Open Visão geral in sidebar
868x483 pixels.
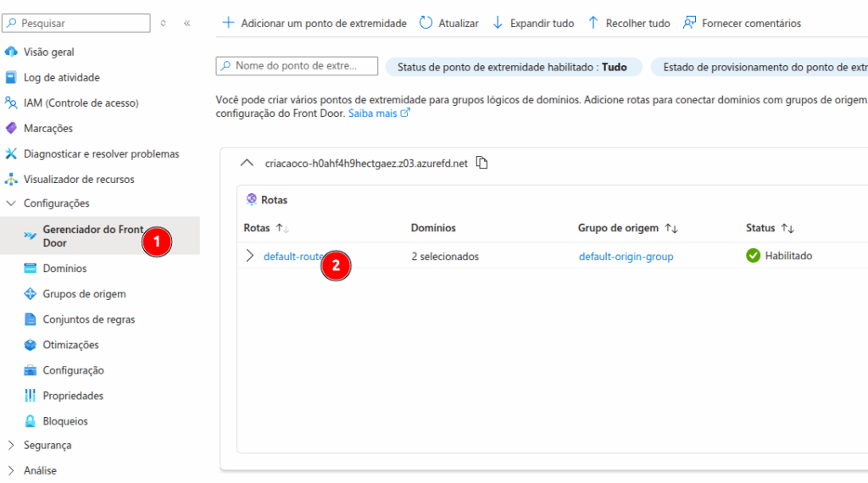[x=49, y=52]
